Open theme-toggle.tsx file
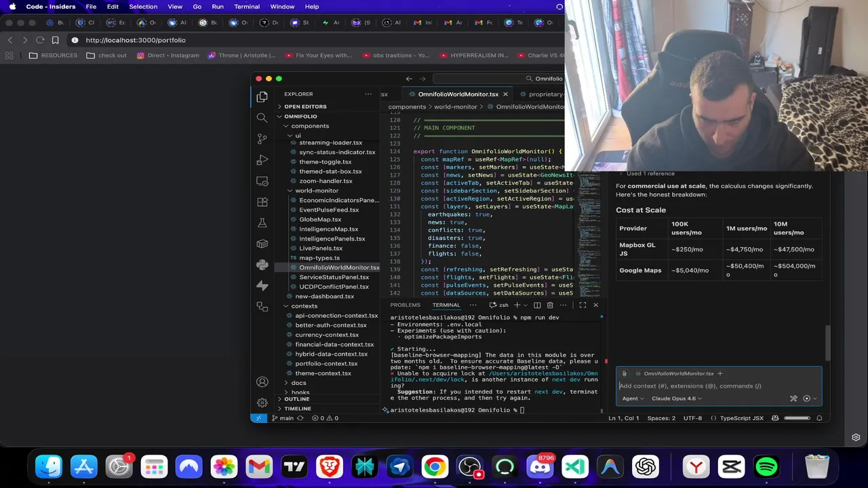Viewport: 868px width, 488px height. 325,162
